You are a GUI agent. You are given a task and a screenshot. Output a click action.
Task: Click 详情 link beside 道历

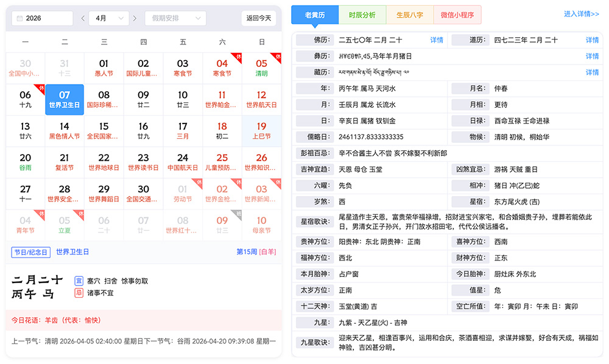pyautogui.click(x=592, y=40)
